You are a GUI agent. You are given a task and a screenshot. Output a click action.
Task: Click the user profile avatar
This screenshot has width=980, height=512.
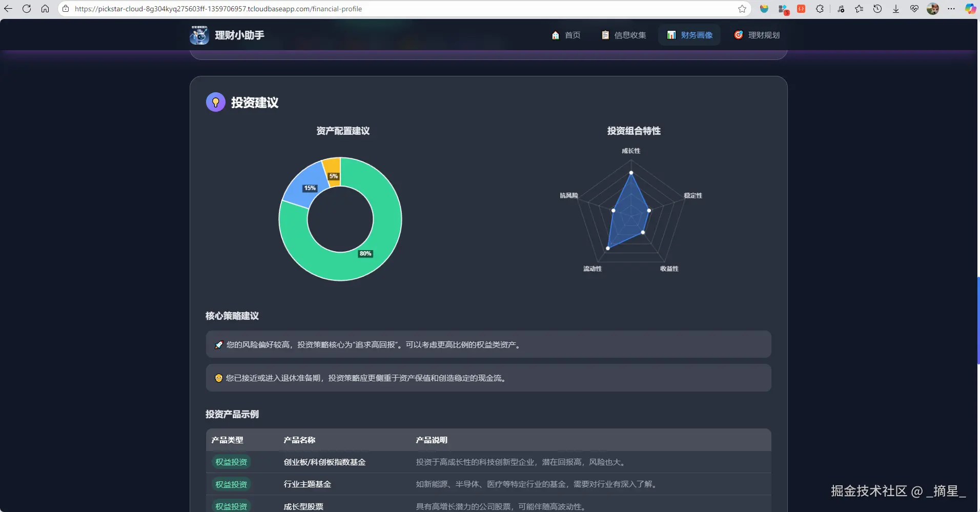coord(933,9)
